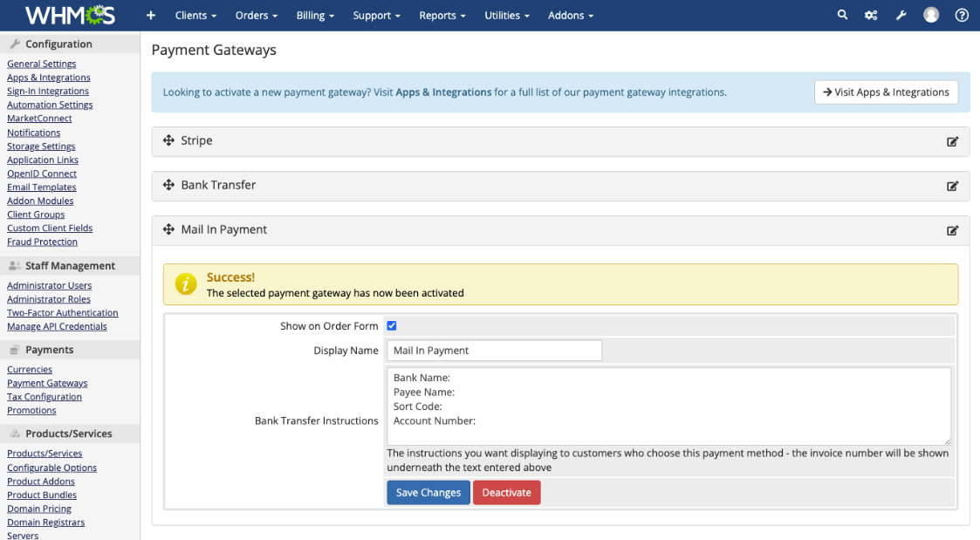Screen dimensions: 980x540
Task: Click the Display Name input field
Action: tap(495, 351)
